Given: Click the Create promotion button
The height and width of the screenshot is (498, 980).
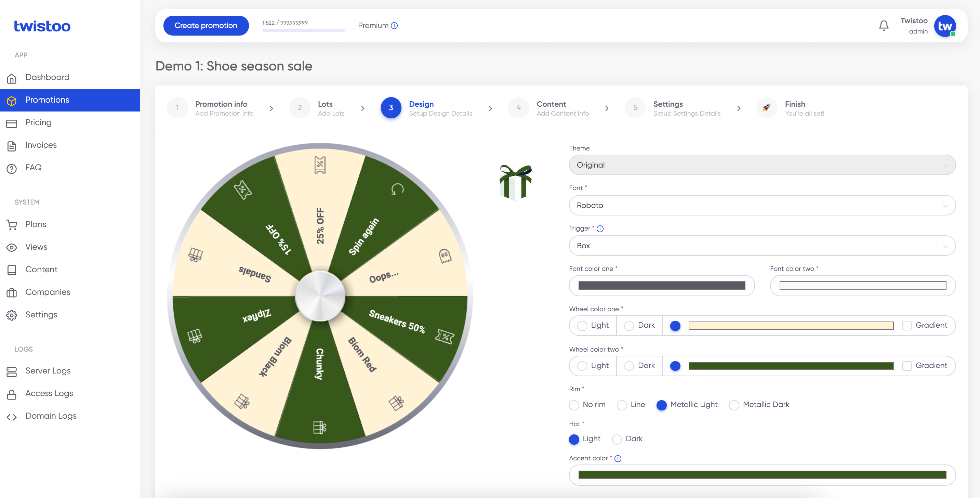Looking at the screenshot, I should [206, 26].
